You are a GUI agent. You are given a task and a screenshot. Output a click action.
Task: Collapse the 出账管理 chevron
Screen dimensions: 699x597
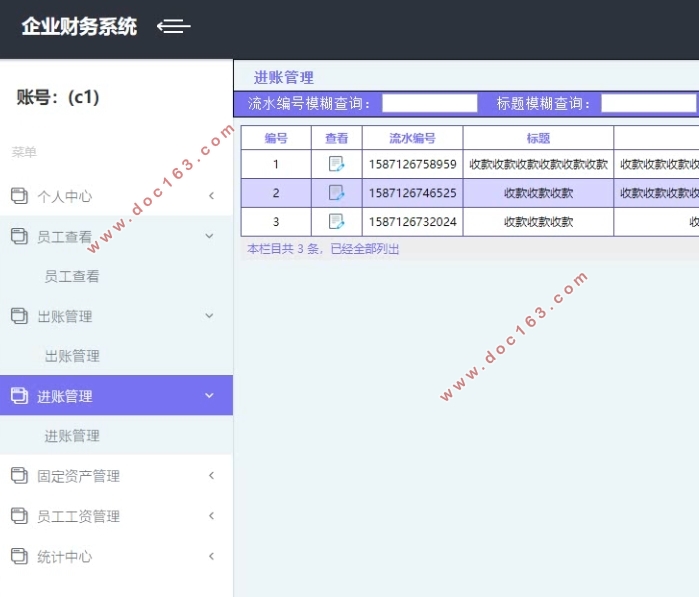[209, 316]
